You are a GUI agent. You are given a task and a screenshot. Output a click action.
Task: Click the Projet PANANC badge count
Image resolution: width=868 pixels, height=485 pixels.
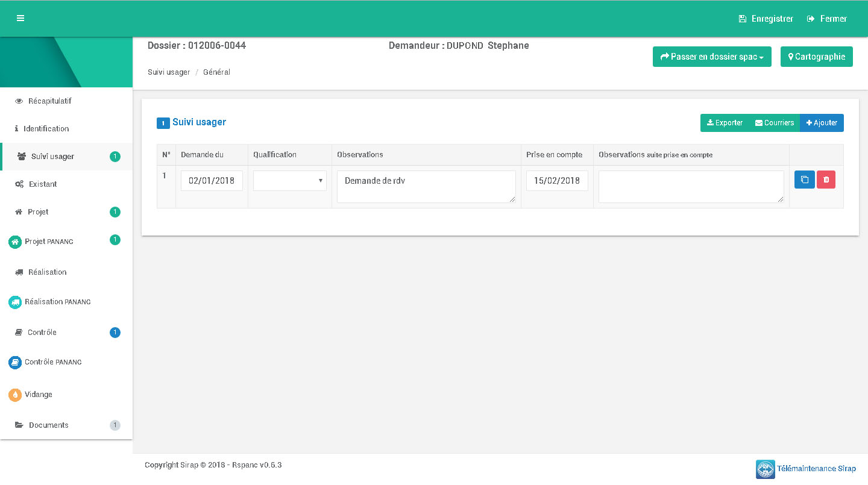[115, 240]
